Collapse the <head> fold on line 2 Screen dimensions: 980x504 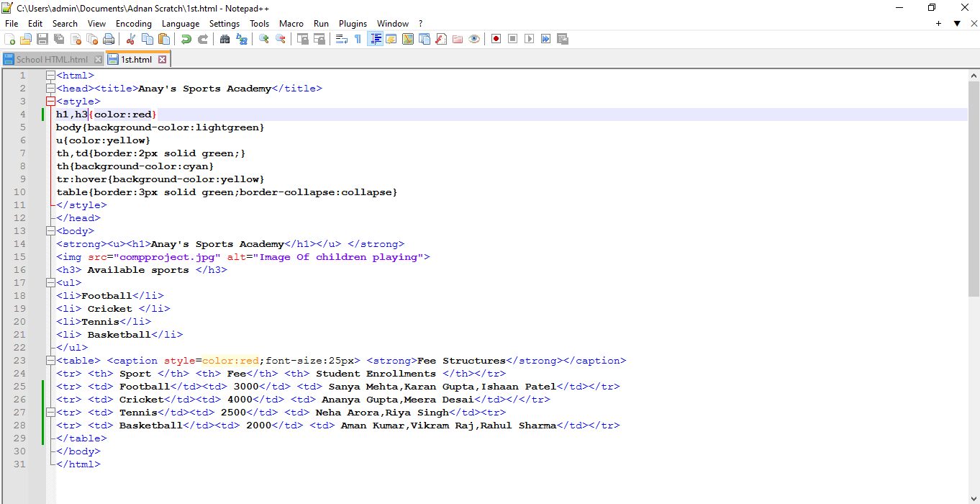[x=50, y=89]
